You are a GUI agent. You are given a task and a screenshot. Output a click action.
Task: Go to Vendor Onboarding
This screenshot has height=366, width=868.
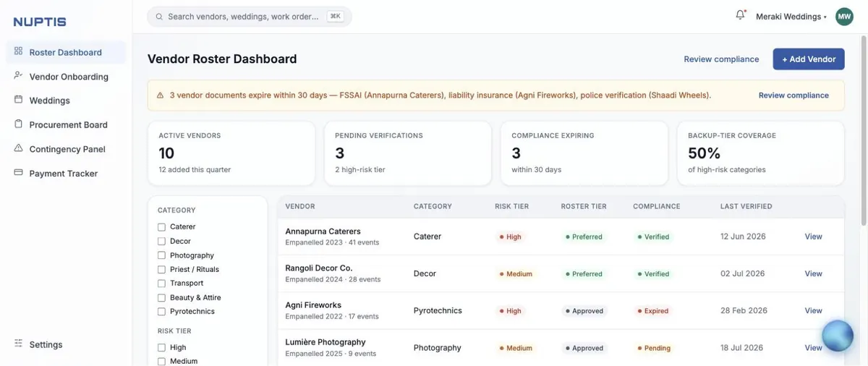pyautogui.click(x=66, y=76)
